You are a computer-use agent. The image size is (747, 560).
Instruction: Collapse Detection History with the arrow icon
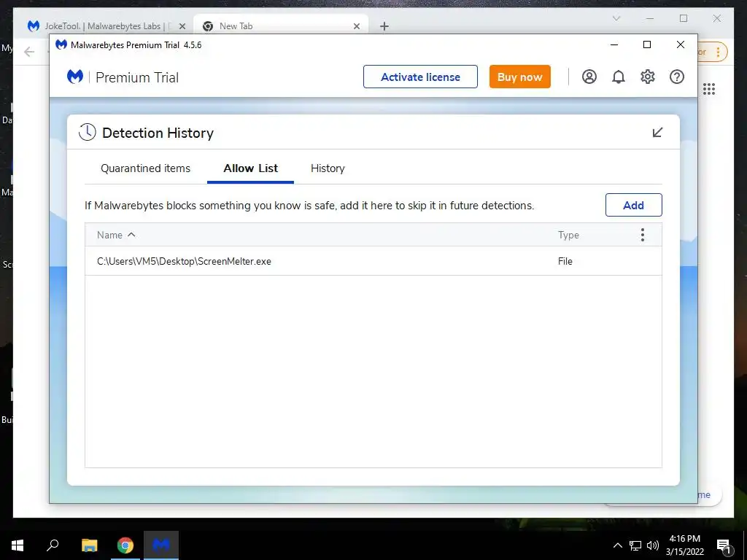tap(657, 133)
